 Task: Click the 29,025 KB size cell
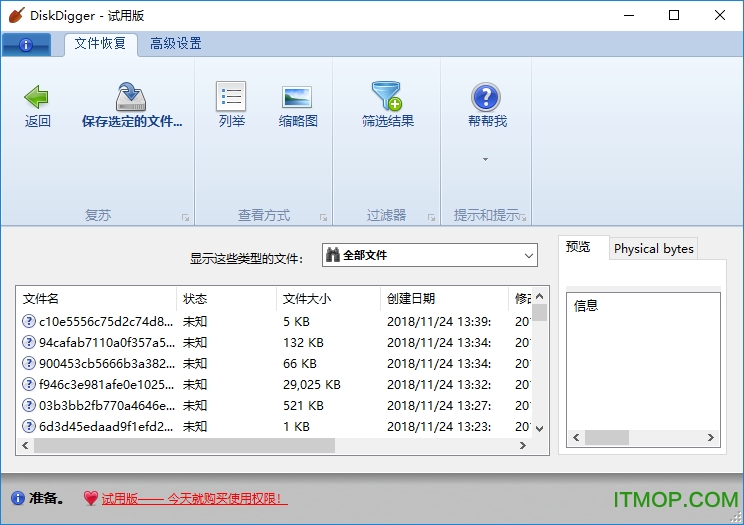coord(312,384)
